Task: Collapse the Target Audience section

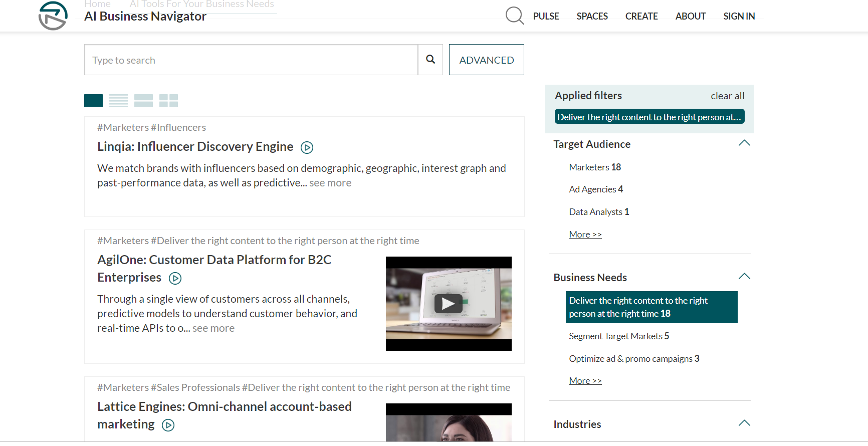Action: pos(744,143)
